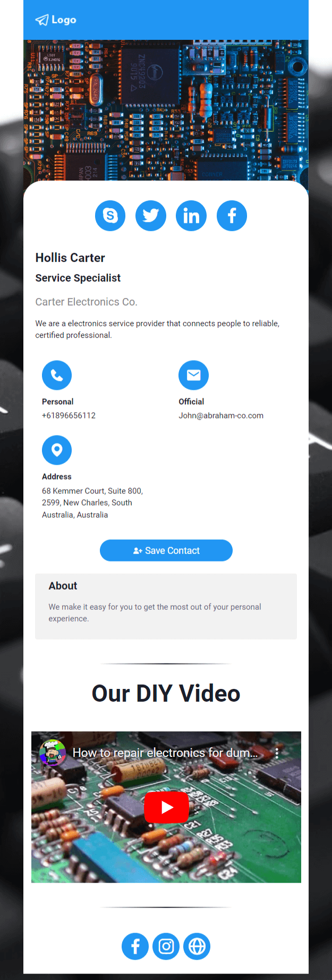Click the Save Contact button
The height and width of the screenshot is (980, 332).
(166, 550)
